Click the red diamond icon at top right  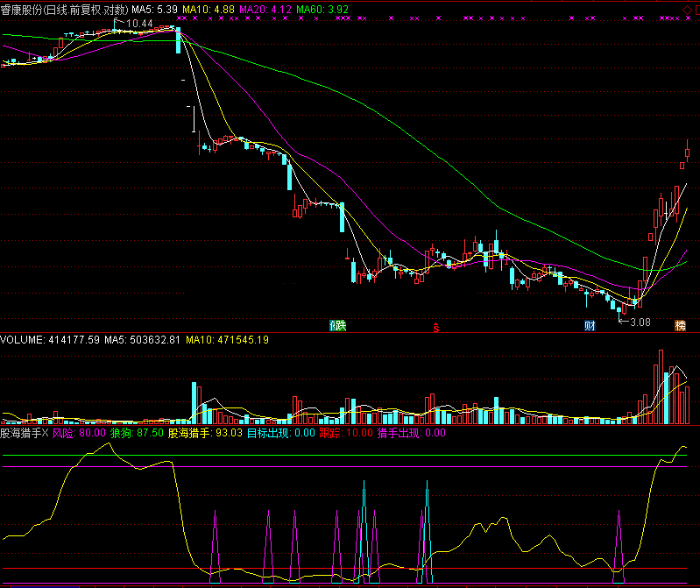coord(687,10)
